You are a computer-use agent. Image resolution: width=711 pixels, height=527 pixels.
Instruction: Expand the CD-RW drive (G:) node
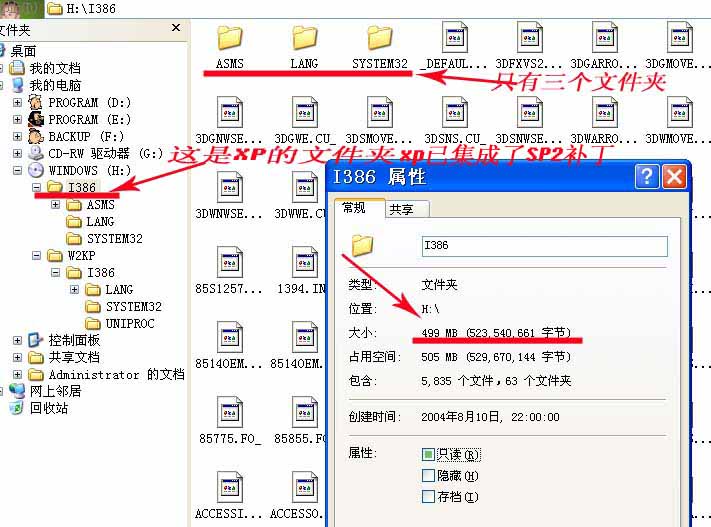17,153
